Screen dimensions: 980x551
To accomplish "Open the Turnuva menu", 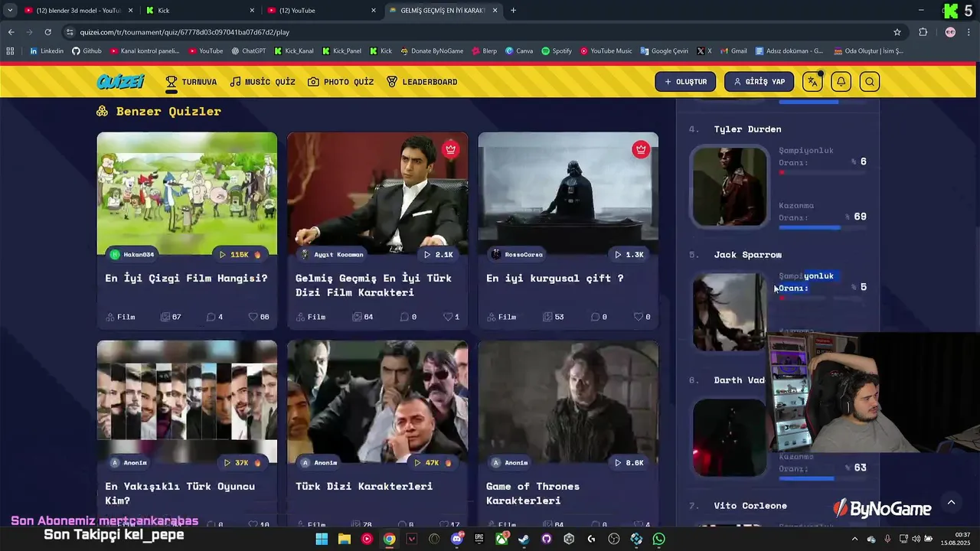I will point(191,82).
